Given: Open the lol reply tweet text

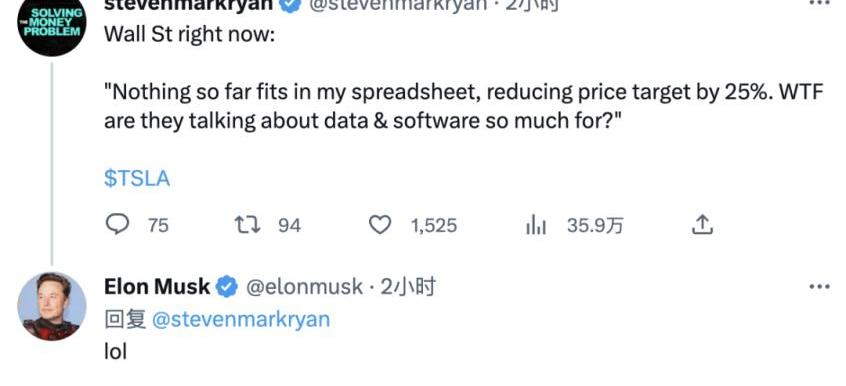Looking at the screenshot, I should 115,351.
